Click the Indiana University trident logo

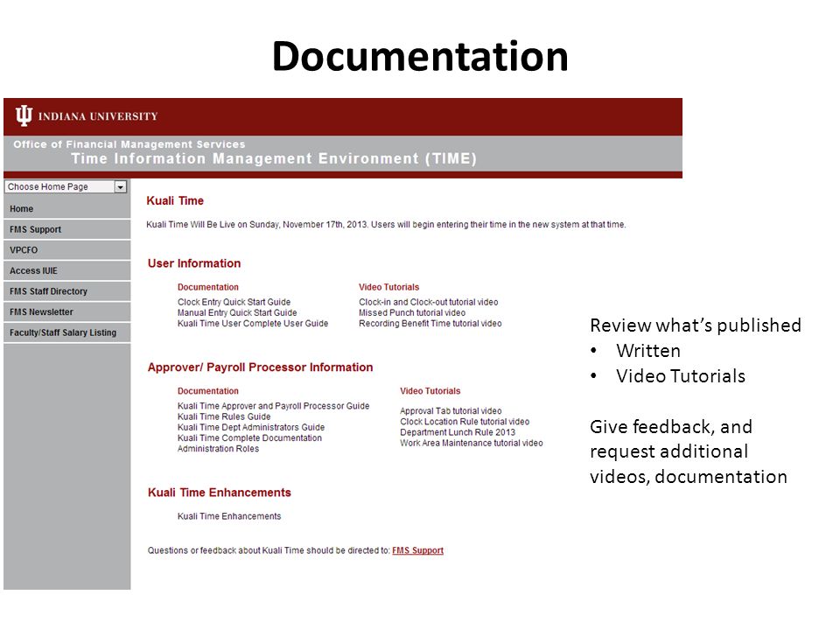click(24, 115)
